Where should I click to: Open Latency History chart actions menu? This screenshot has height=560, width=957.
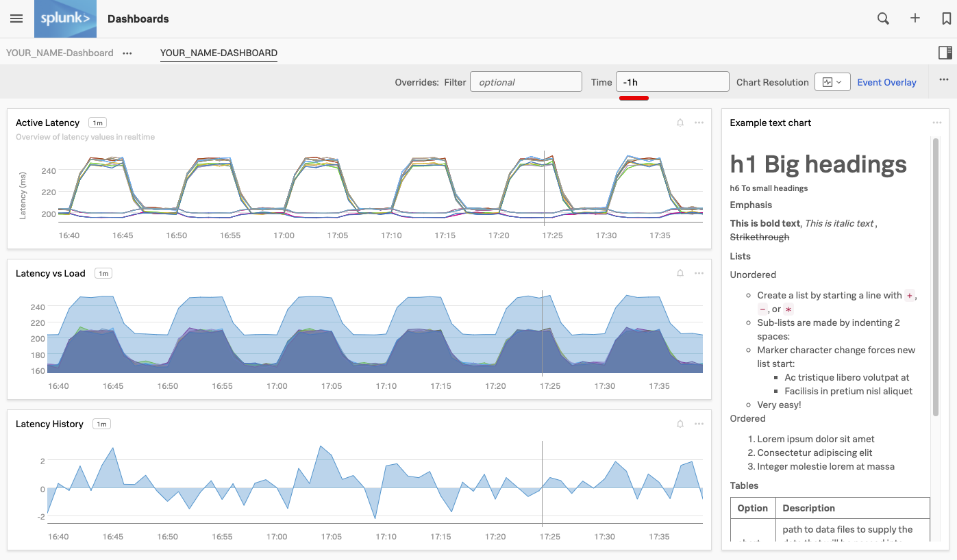[x=699, y=424]
